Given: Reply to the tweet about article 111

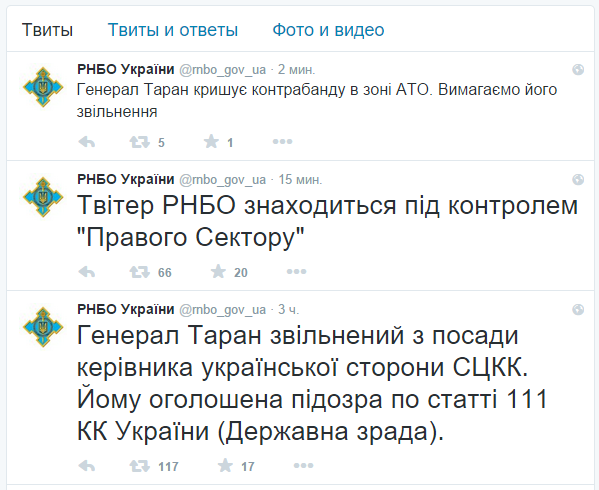Looking at the screenshot, I should (87, 466).
